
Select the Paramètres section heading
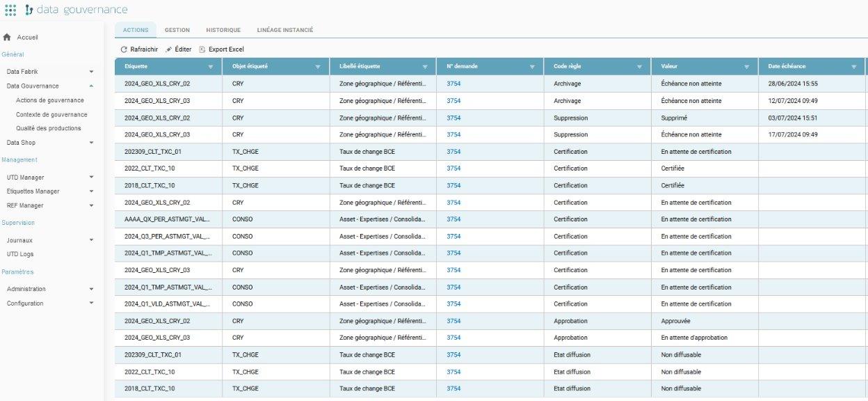[x=17, y=272]
